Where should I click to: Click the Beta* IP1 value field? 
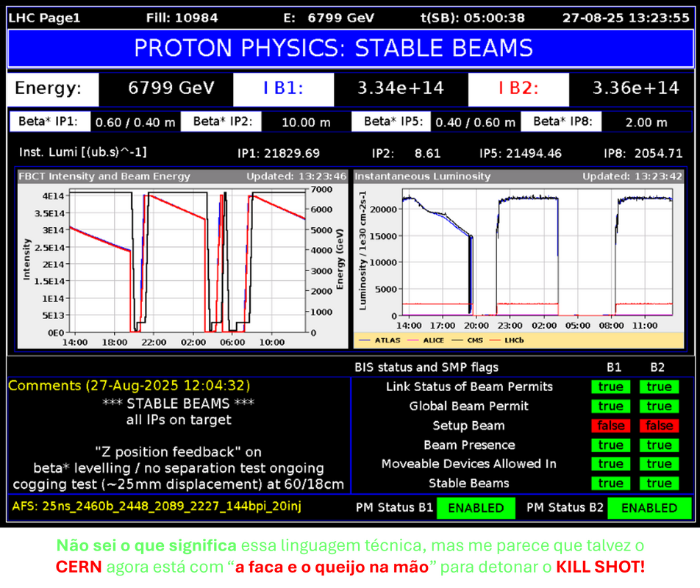[x=135, y=122]
